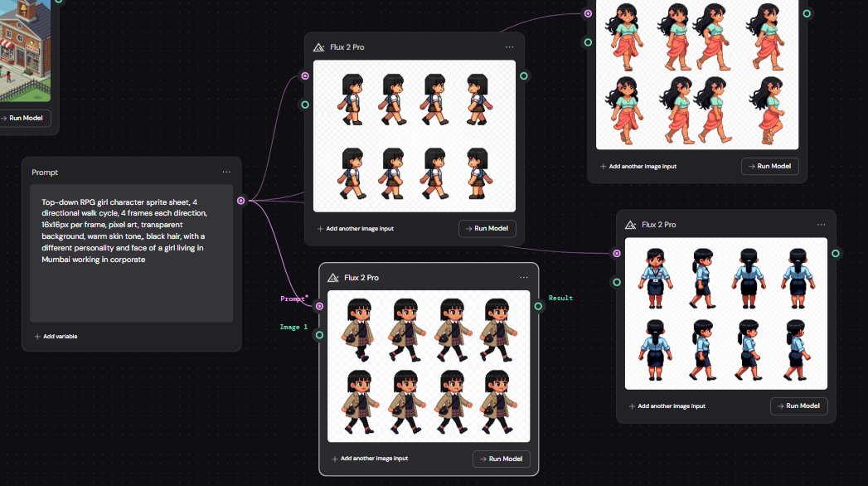
Task: Select 'Flux 2 Pro' title of trench-coat node
Action: coord(361,277)
